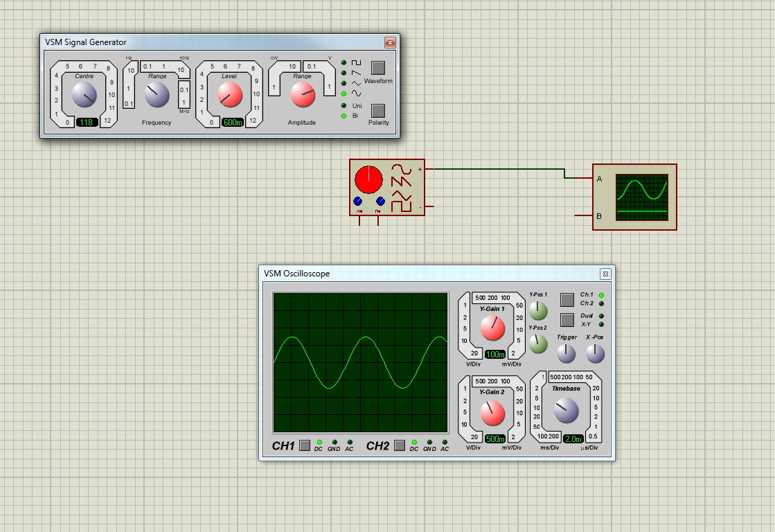
Task: Click oscilloscope component input A pin
Action: point(584,178)
